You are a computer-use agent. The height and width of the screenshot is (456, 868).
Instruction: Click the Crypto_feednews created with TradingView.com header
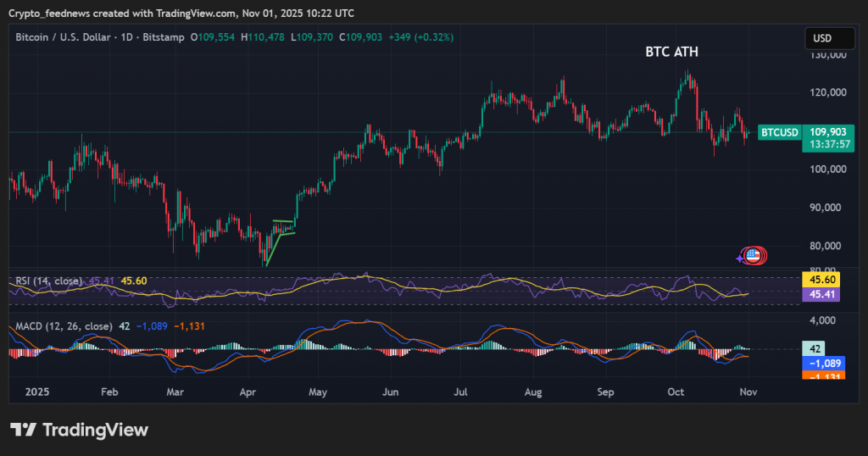[x=181, y=13]
